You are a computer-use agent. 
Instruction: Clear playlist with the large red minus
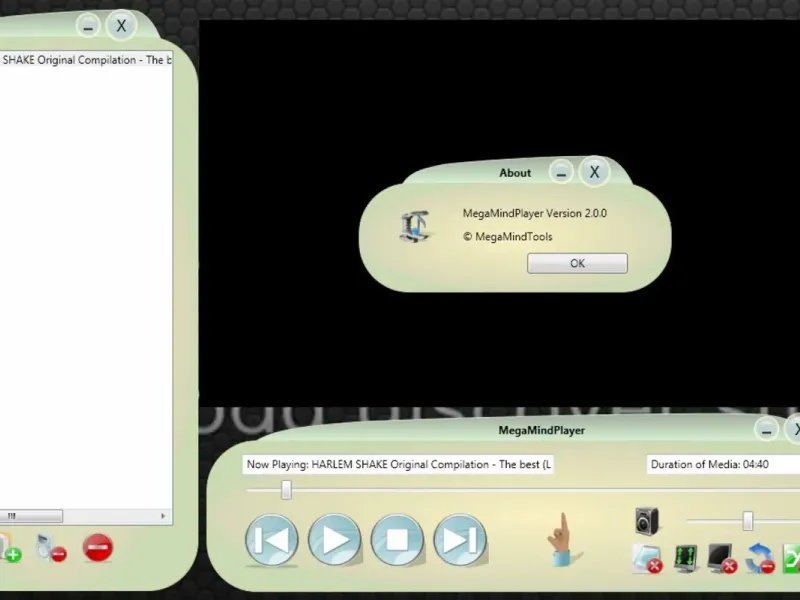pos(97,548)
